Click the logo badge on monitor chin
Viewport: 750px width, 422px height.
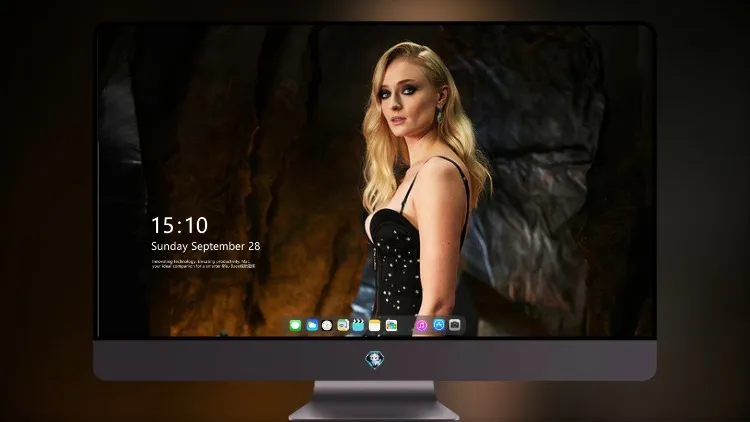pos(375,359)
